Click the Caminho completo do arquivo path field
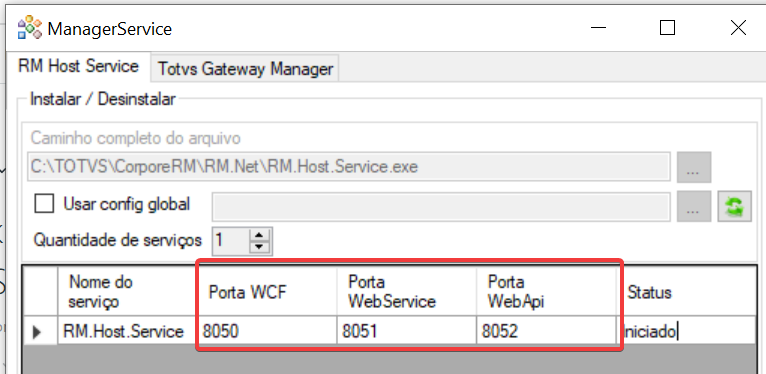The image size is (766, 374). (349, 167)
